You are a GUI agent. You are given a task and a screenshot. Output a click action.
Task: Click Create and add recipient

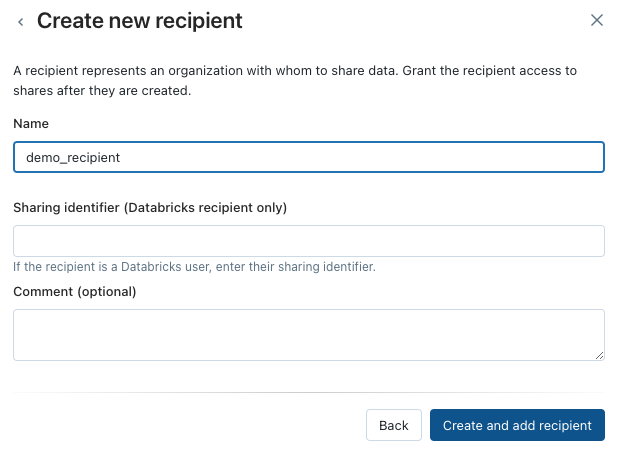click(517, 425)
